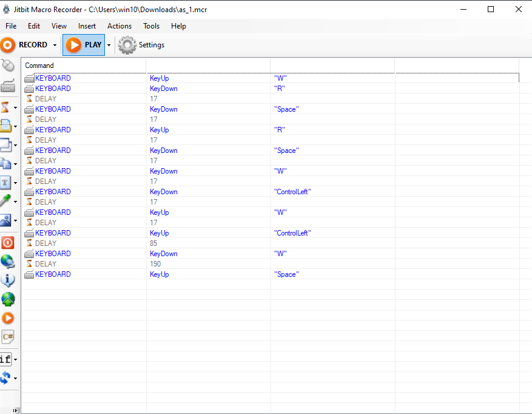
Task: Expand the repeat loop dropdown arrow
Action: (x=15, y=378)
